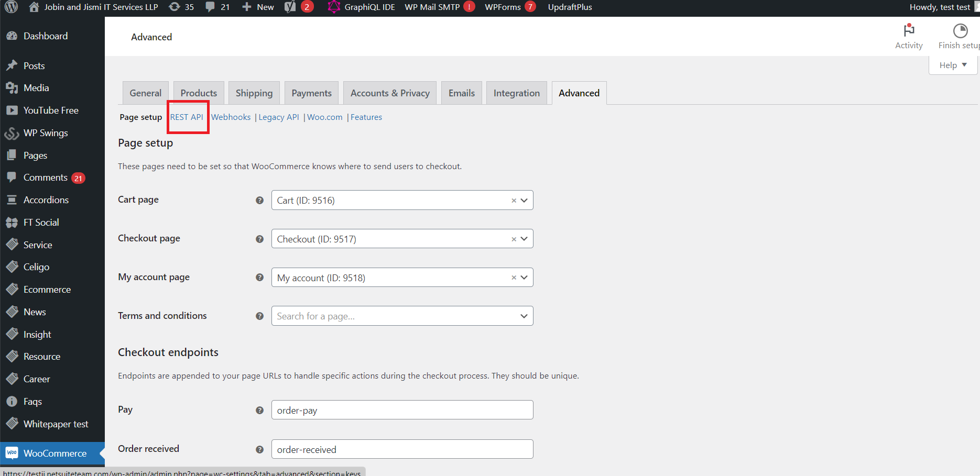
Task: Open the Shipping settings tab
Action: click(254, 93)
